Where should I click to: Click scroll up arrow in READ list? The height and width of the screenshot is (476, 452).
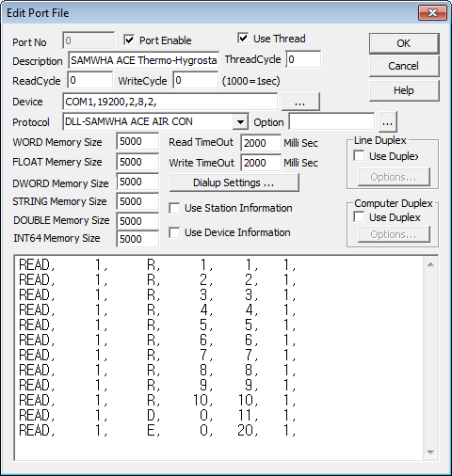click(430, 264)
